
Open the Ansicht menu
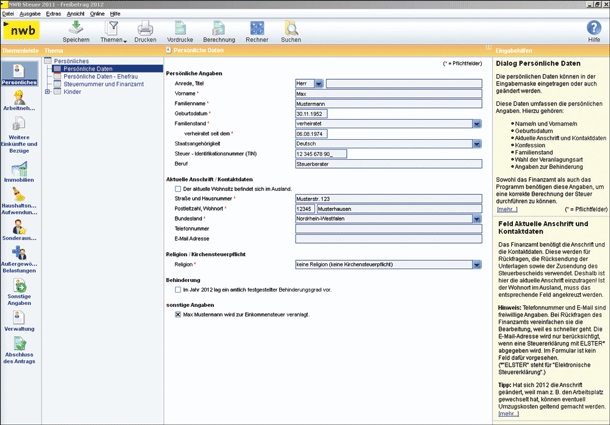pyautogui.click(x=75, y=14)
